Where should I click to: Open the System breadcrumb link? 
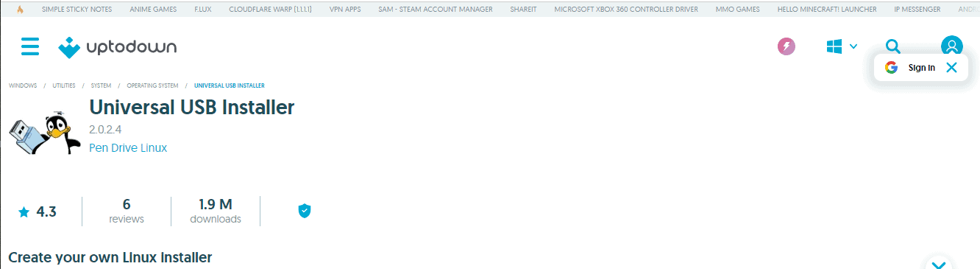coord(101,85)
